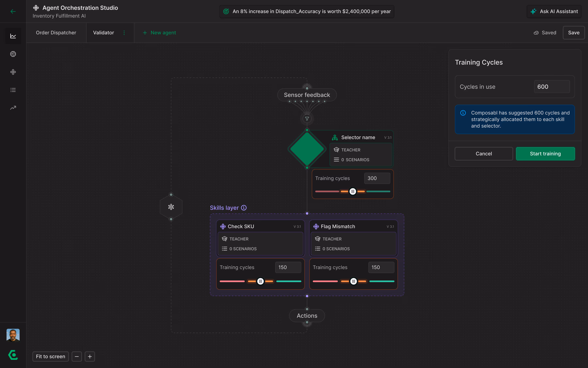
Task: Open Check SKU 0 SCENARIOS row
Action: point(261,249)
